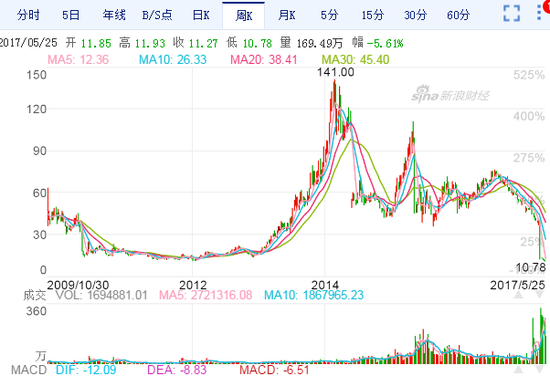Switch to the 30分 chart tab

click(x=415, y=15)
